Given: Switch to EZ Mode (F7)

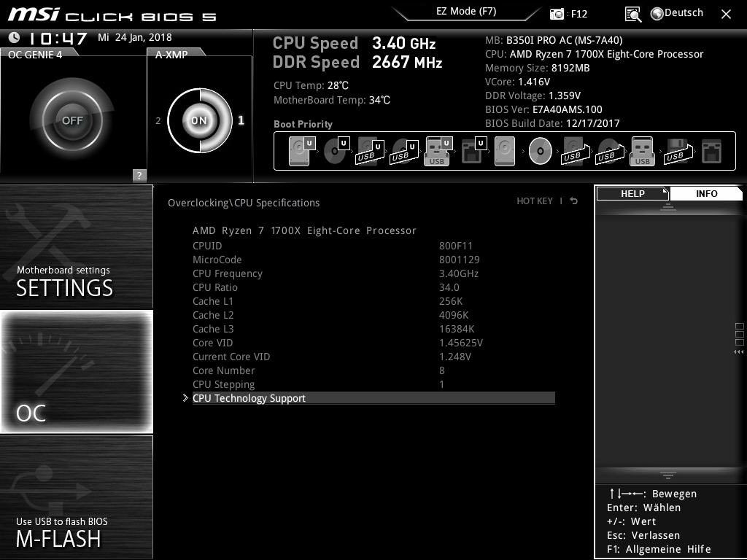Looking at the screenshot, I should coord(466,12).
